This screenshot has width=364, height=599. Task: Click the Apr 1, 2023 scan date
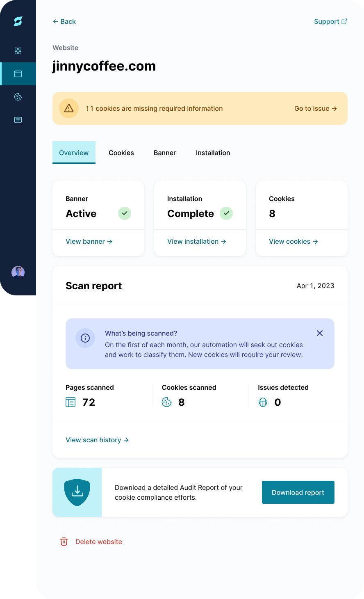316,286
